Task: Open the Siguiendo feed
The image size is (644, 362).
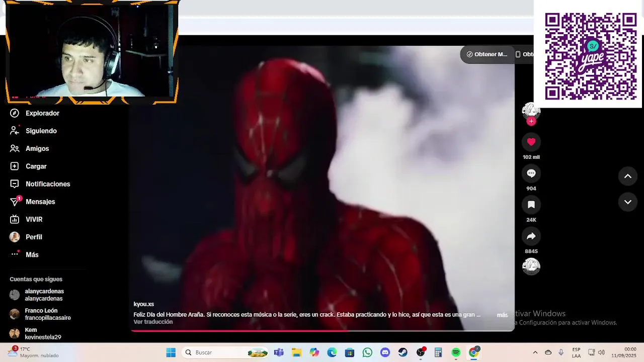Action: coord(34,131)
